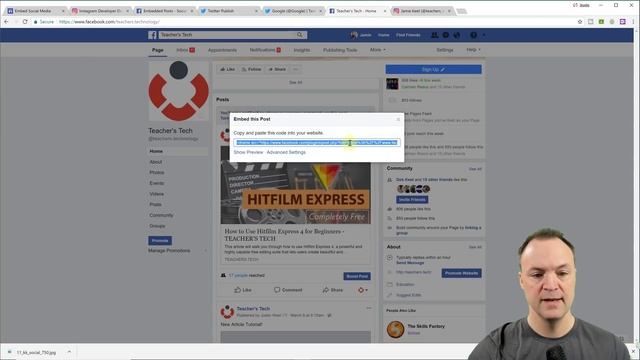Open the Publishing Tools tab
Screen dimensions: 640x360
pos(340,50)
